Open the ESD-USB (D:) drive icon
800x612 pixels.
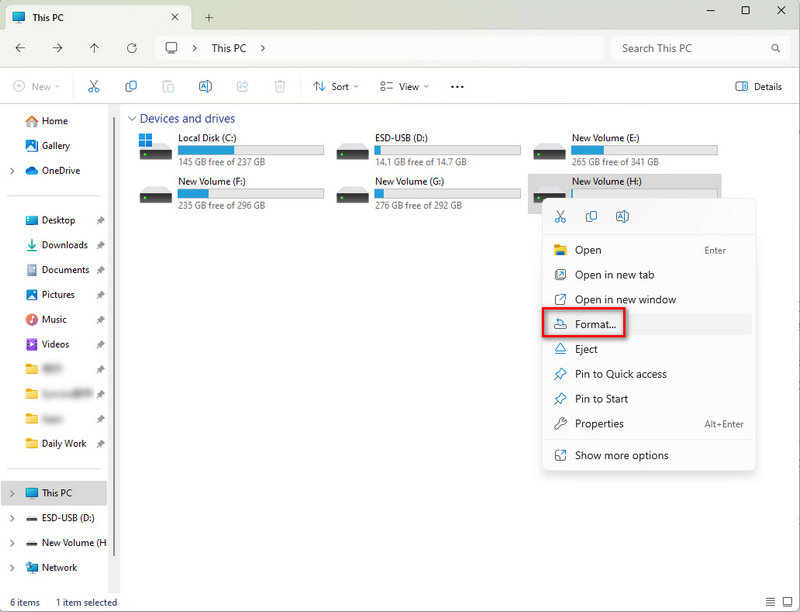tap(353, 151)
